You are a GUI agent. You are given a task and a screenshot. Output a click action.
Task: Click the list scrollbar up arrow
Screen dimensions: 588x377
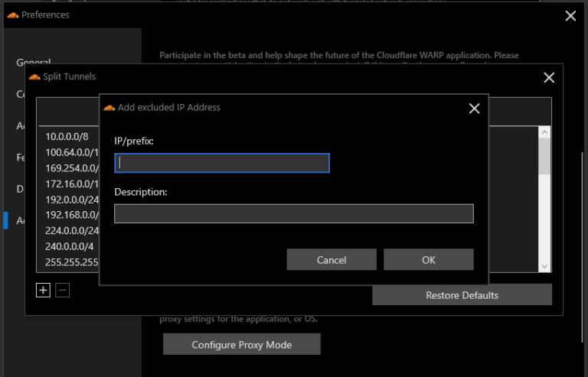tap(544, 132)
